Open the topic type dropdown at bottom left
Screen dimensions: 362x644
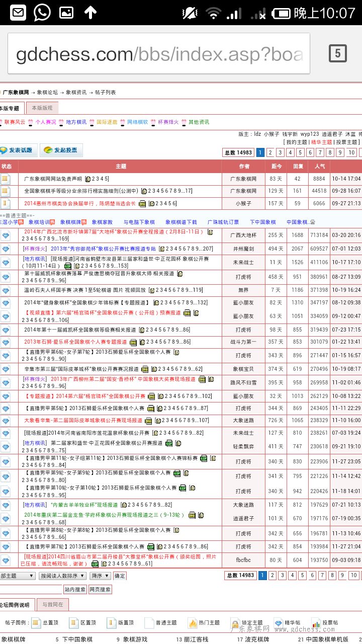(17, 576)
